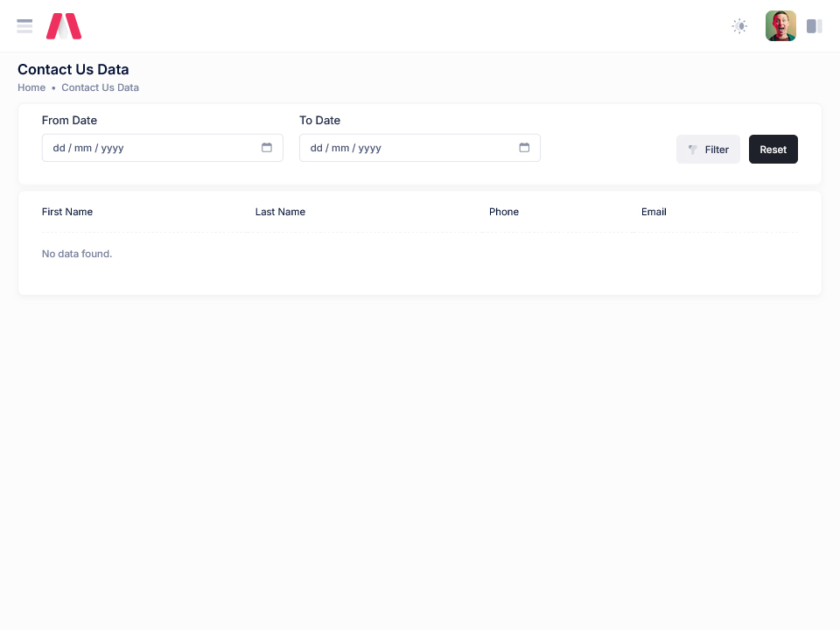Go to the Home breadcrumb link
Screen dimensions: 840x630
click(31, 87)
